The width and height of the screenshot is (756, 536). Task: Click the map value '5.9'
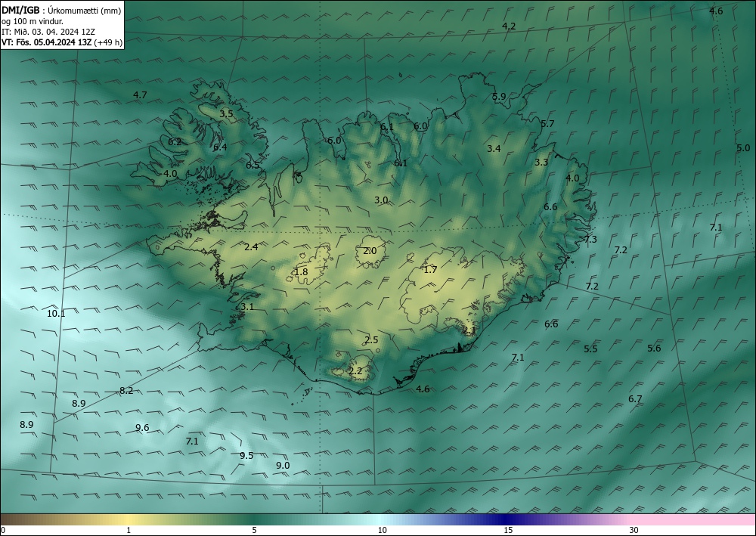tap(499, 97)
